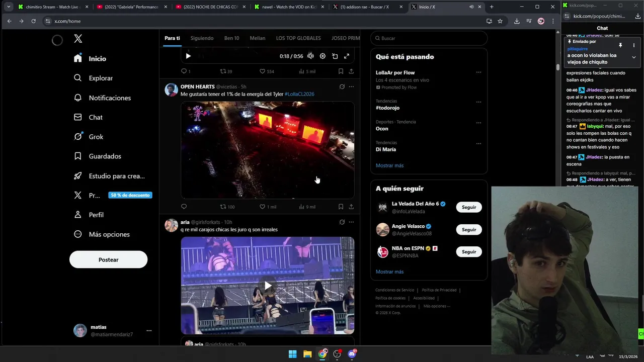The height and width of the screenshot is (362, 644).
Task: Open Grok in the X sidebar
Action: point(89,137)
